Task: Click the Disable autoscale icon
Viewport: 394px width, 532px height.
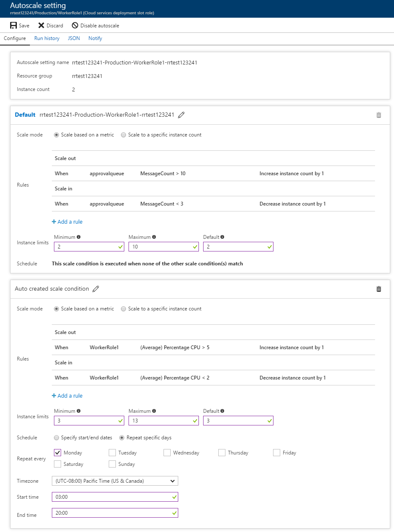Action: 75,25
